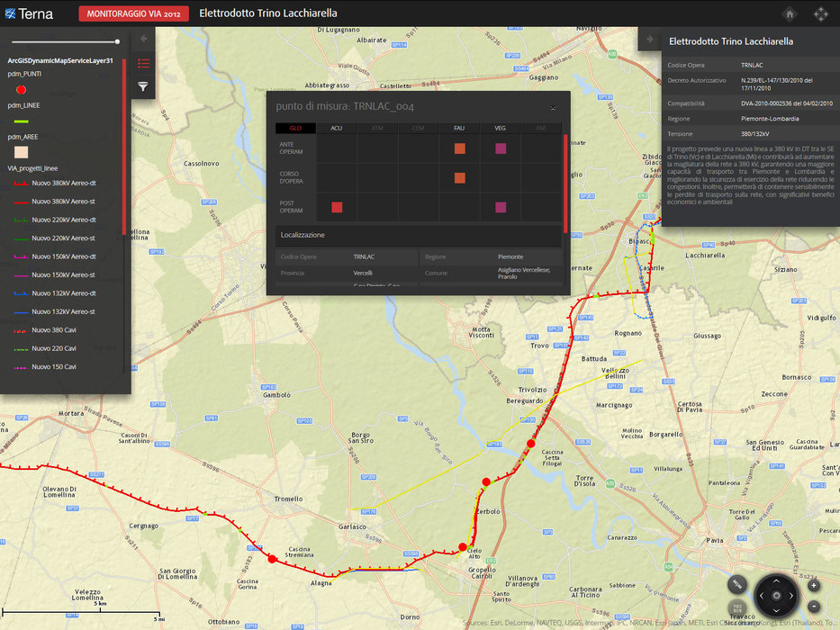Switch to the ACU tab
This screenshot has width=840, height=630.
336,128
